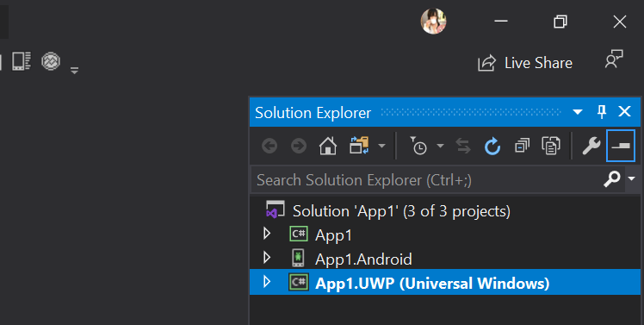Open Solution Explorer window position dropdown
The image size is (644, 325).
click(x=578, y=112)
